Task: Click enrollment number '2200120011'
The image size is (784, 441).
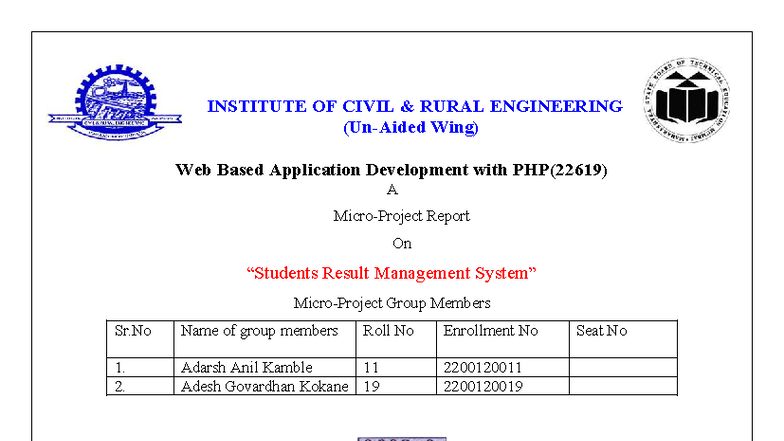Action: click(482, 368)
